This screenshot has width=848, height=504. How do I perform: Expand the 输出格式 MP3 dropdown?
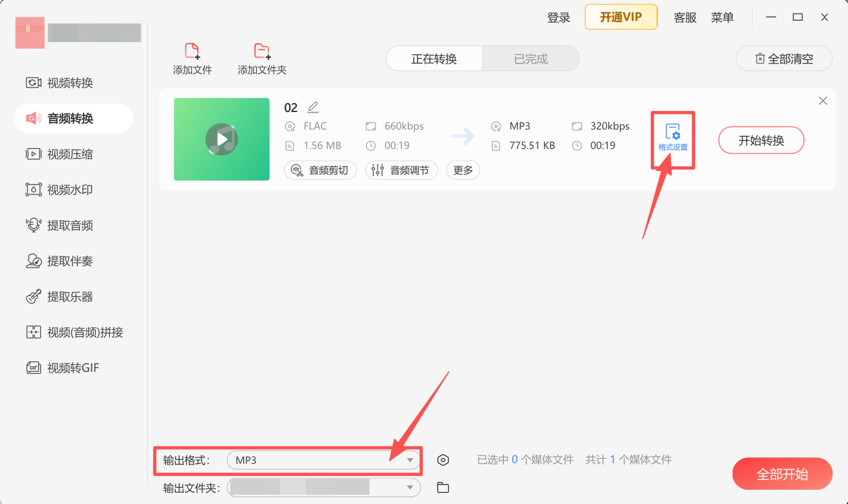pos(411,459)
